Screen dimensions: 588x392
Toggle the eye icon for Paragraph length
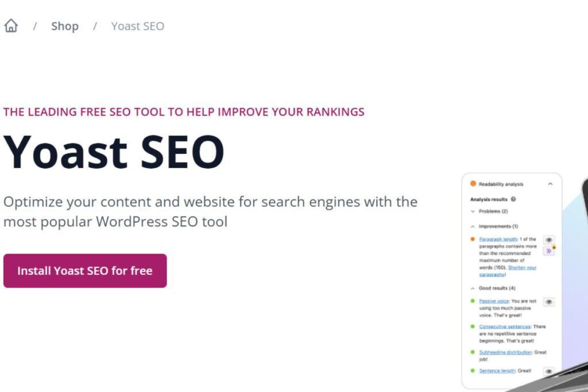coord(547,238)
